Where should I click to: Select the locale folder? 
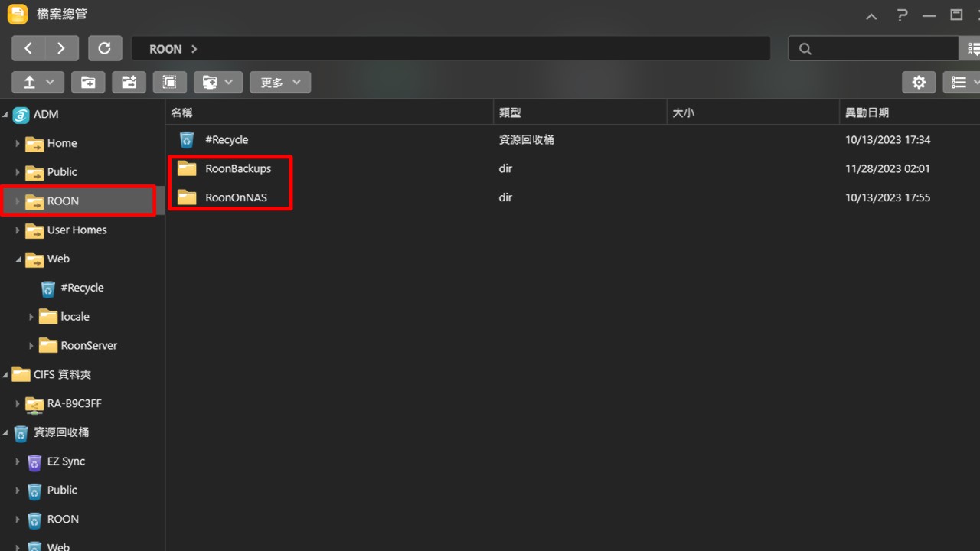tap(75, 317)
